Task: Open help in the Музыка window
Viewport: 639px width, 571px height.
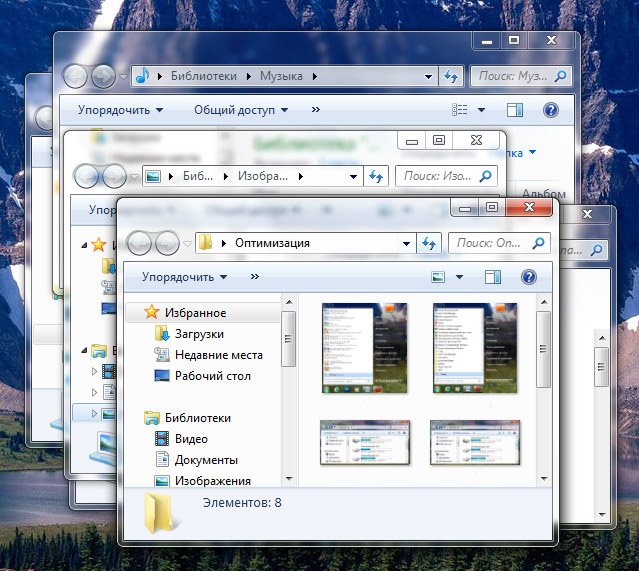Action: point(551,110)
